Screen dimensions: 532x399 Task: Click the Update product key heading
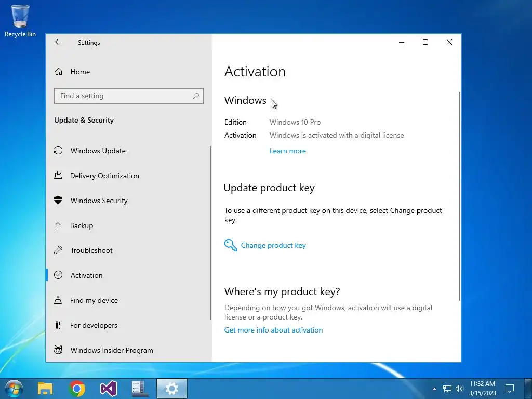270,188
